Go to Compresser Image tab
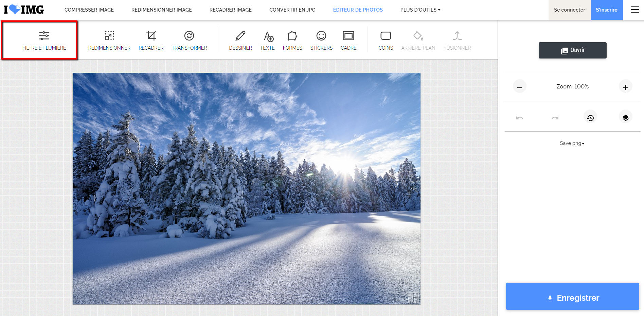 (x=89, y=10)
